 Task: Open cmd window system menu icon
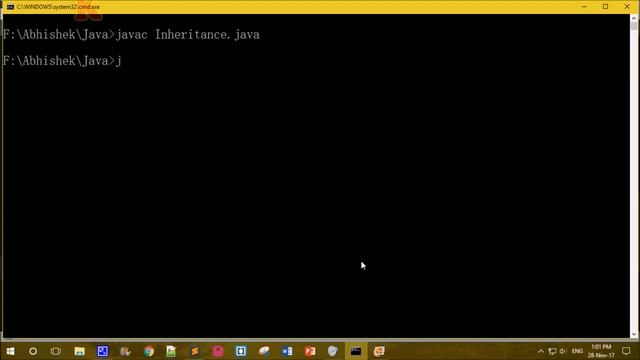click(10, 7)
